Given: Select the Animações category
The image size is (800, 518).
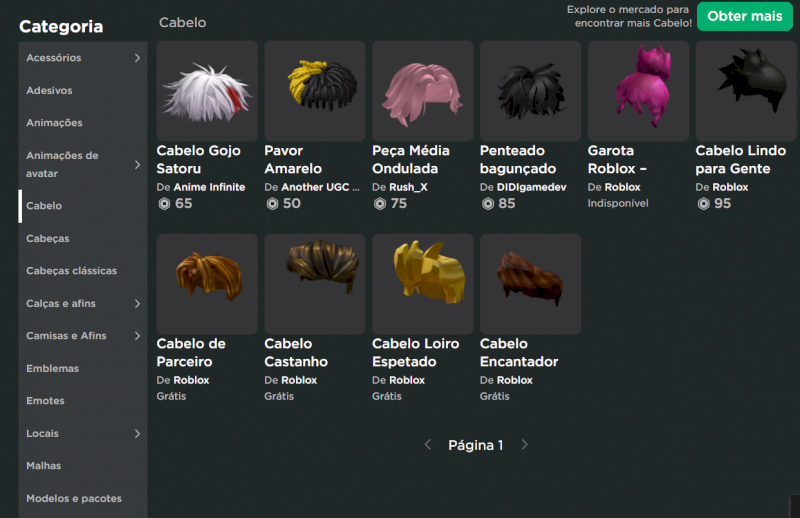Looking at the screenshot, I should pos(83,122).
